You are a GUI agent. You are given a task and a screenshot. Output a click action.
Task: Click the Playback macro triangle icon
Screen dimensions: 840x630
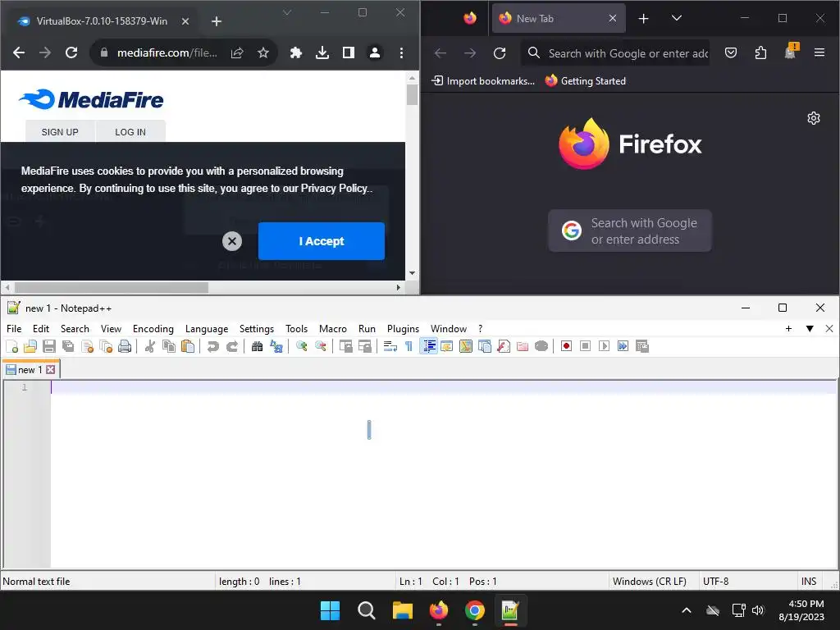(604, 346)
